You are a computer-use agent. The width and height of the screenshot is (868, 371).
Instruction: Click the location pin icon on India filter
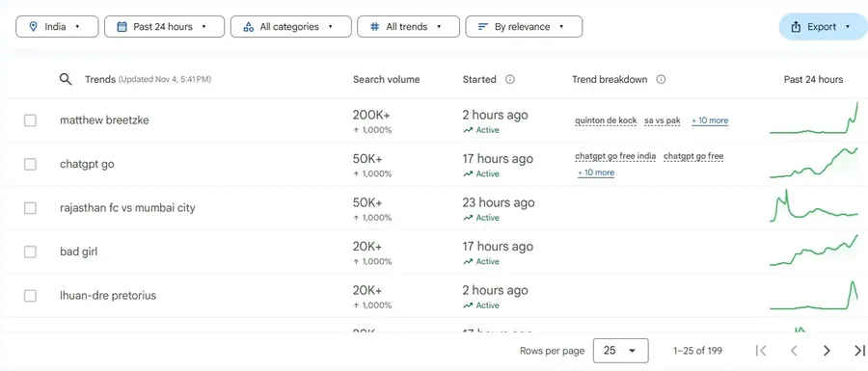point(33,27)
